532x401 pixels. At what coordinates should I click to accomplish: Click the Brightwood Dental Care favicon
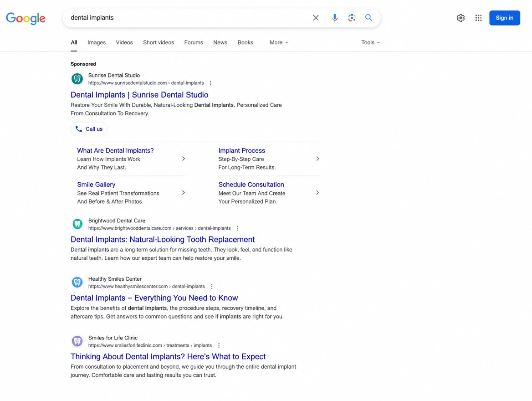point(77,224)
